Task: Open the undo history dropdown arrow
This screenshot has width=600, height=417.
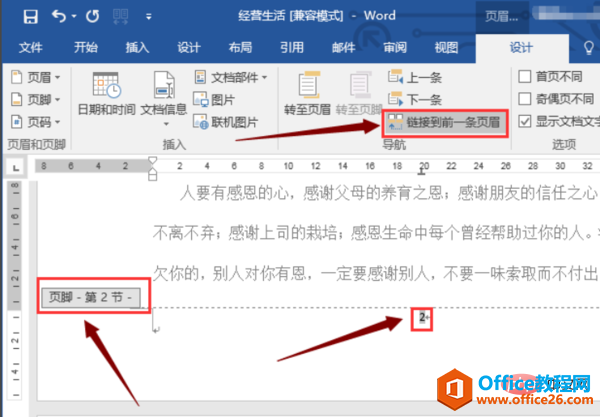Action: tap(74, 16)
